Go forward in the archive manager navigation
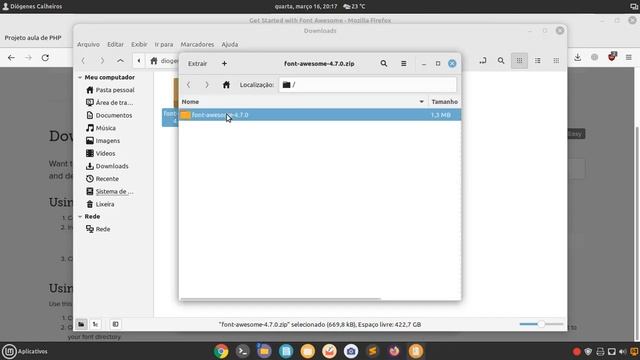Image resolution: width=640 pixels, height=360 pixels. click(x=207, y=85)
